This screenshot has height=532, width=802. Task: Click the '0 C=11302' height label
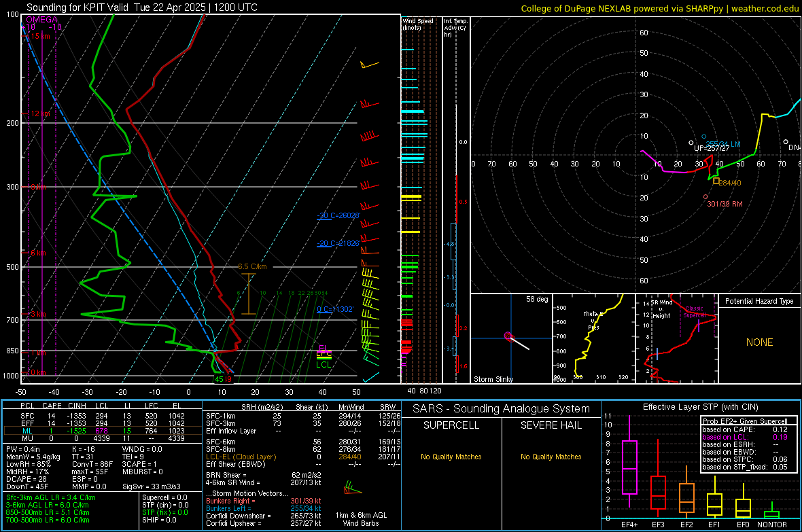(335, 309)
